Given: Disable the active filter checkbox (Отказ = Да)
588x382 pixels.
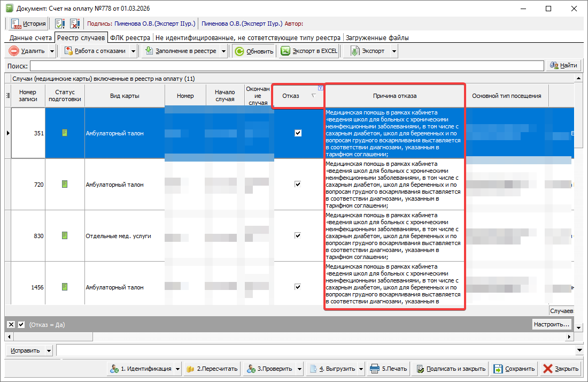Looking at the screenshot, I should [21, 325].
